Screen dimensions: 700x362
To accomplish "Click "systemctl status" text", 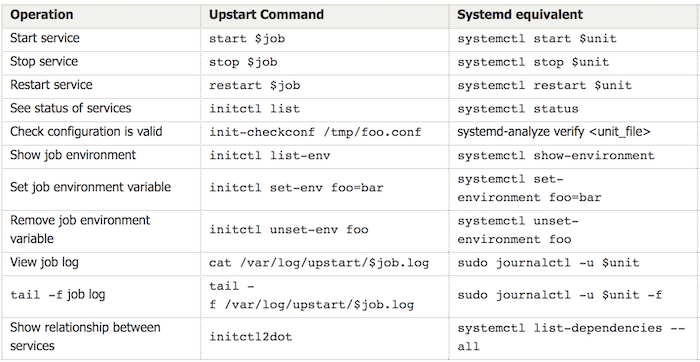I will [x=518, y=108].
